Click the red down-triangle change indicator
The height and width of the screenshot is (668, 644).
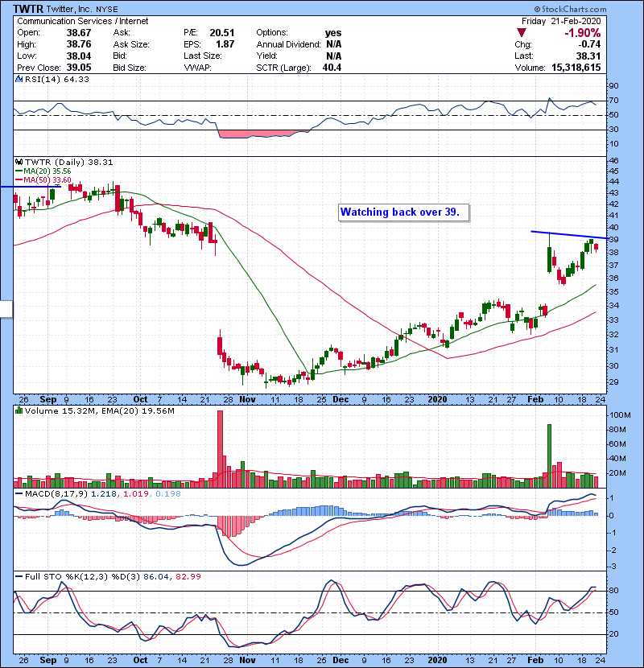coord(522,33)
